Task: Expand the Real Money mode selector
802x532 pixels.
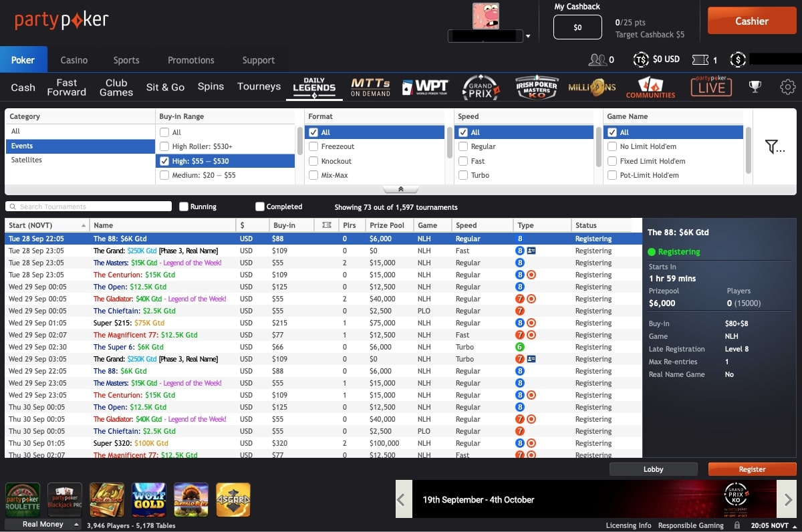Action: [x=43, y=524]
